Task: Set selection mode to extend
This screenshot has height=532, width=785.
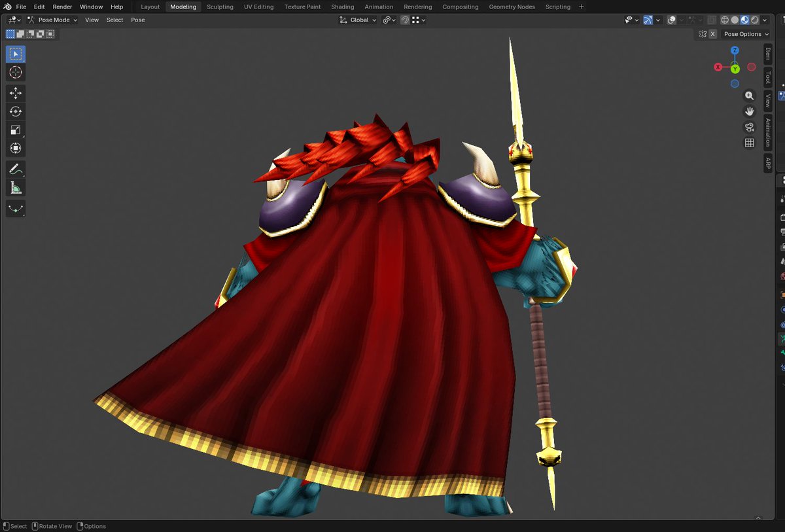Action: 20,33
